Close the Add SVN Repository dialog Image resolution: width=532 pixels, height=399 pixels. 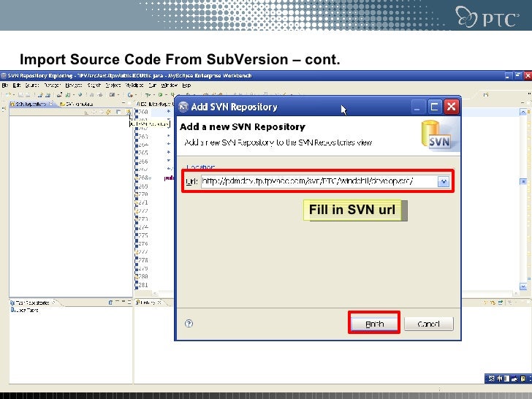[451, 107]
